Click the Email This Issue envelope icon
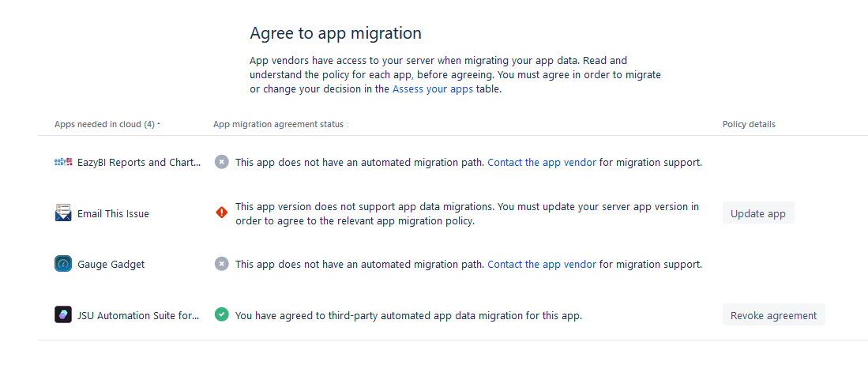The height and width of the screenshot is (380, 868). tap(63, 213)
